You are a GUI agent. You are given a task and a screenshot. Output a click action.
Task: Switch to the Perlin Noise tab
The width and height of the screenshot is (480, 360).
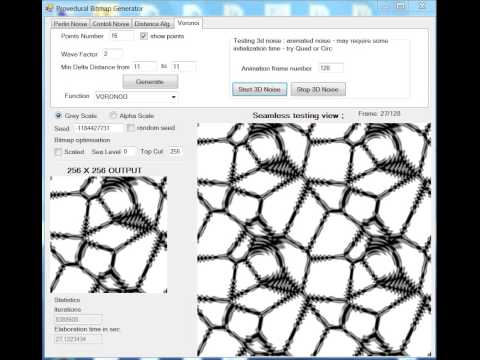pos(70,24)
